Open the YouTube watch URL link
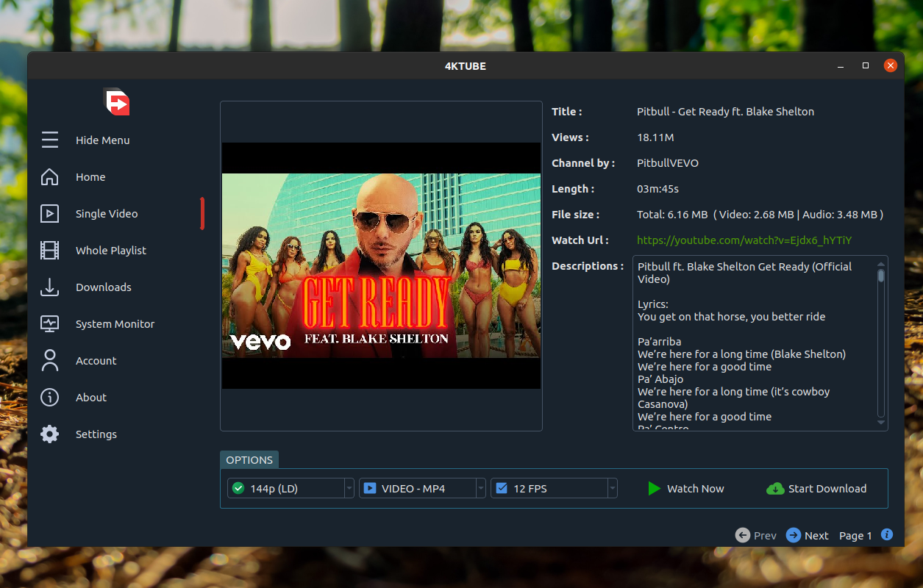923x588 pixels. point(744,240)
